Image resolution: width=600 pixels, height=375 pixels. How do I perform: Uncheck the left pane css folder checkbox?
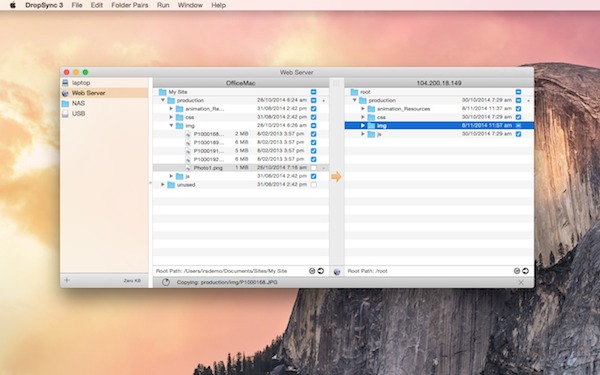tap(313, 117)
